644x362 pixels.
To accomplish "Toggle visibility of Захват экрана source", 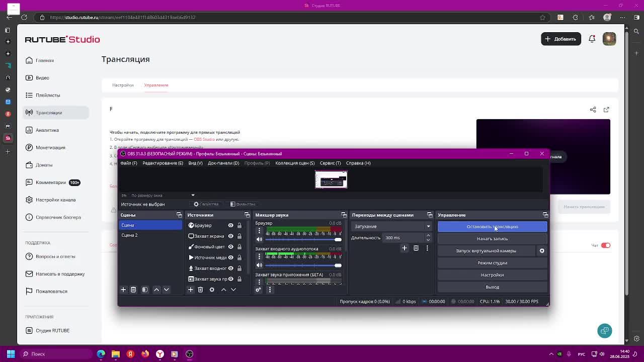I will [x=231, y=236].
